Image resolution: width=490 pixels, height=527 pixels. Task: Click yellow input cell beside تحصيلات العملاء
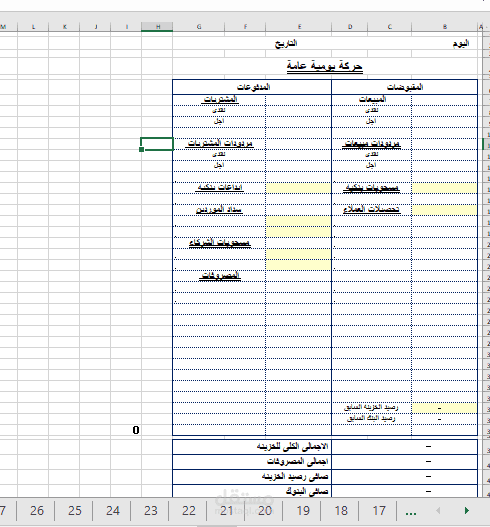(444, 210)
